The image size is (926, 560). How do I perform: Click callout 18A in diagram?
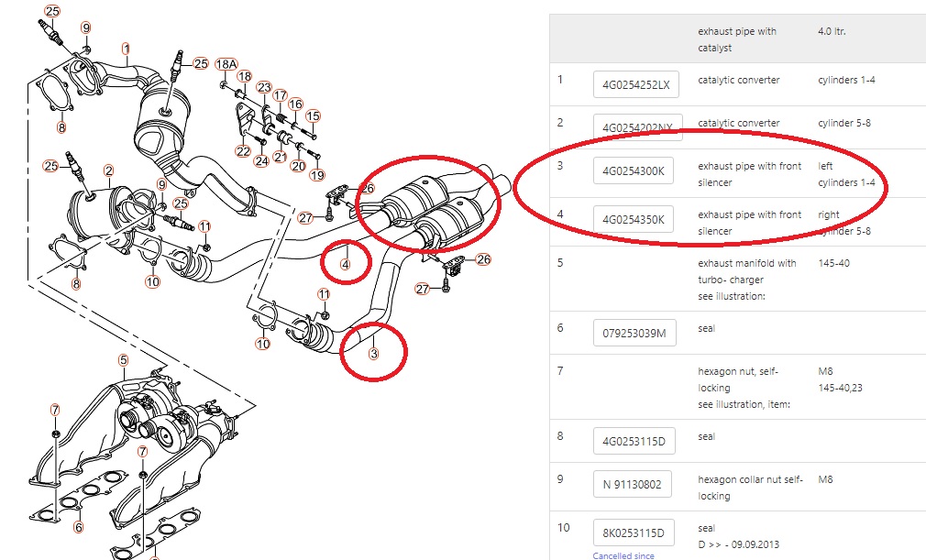[x=226, y=64]
